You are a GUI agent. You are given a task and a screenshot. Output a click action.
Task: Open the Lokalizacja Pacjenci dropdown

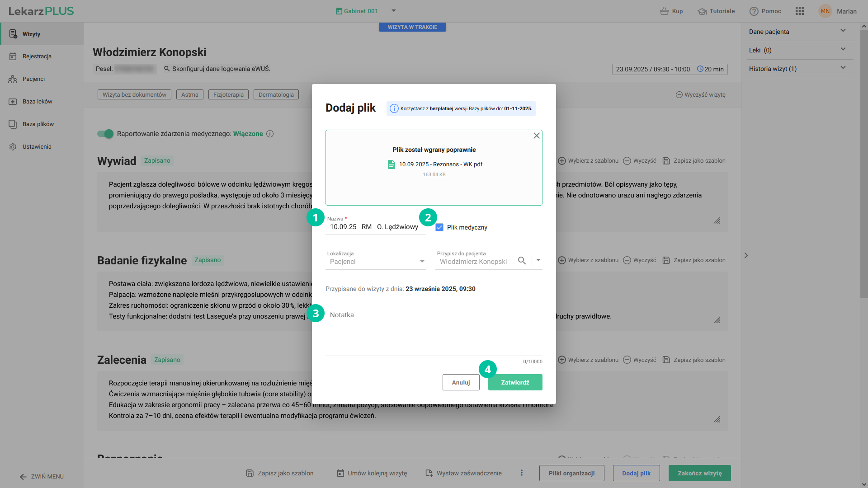376,261
